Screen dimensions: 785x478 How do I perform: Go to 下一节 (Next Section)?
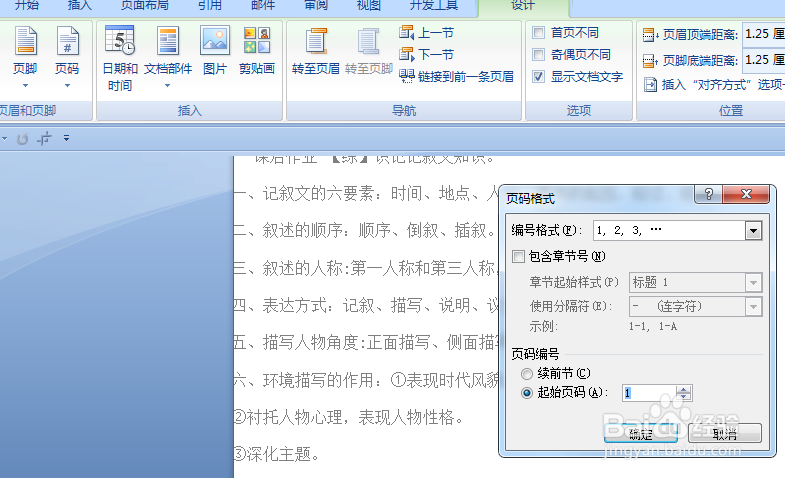[427, 55]
